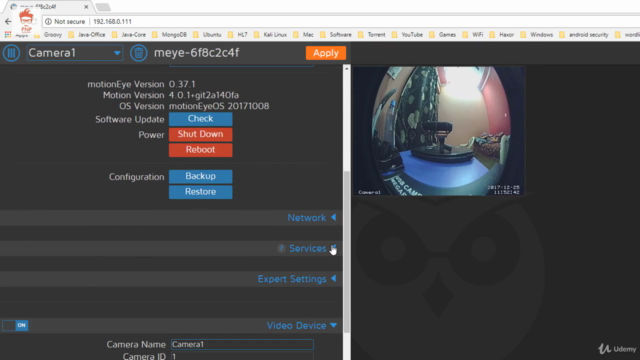
Task: Open the Torrent bookmarks folder
Action: (371, 35)
